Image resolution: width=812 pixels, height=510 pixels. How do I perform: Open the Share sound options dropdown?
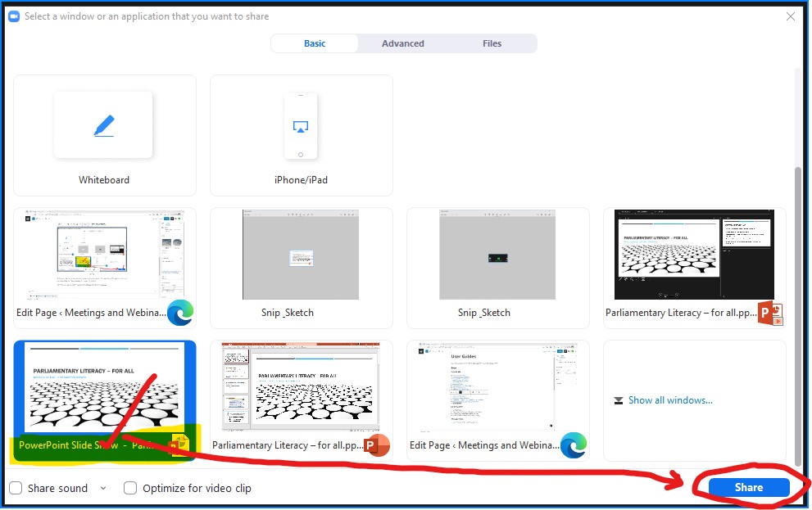click(x=102, y=488)
